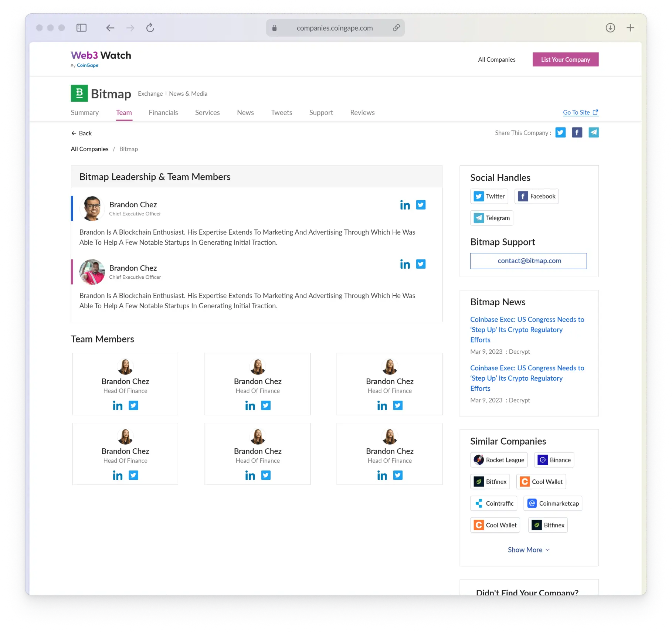Click the copy link icon in address bar
672x632 pixels.
point(396,28)
